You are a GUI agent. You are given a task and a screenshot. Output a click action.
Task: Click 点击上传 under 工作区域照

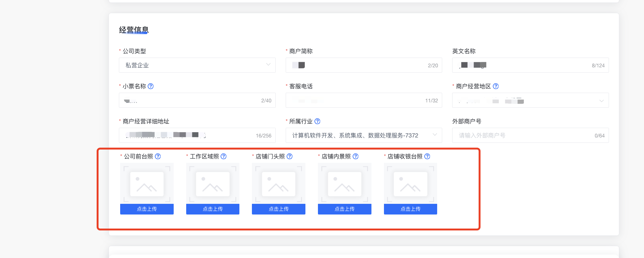[x=213, y=209]
